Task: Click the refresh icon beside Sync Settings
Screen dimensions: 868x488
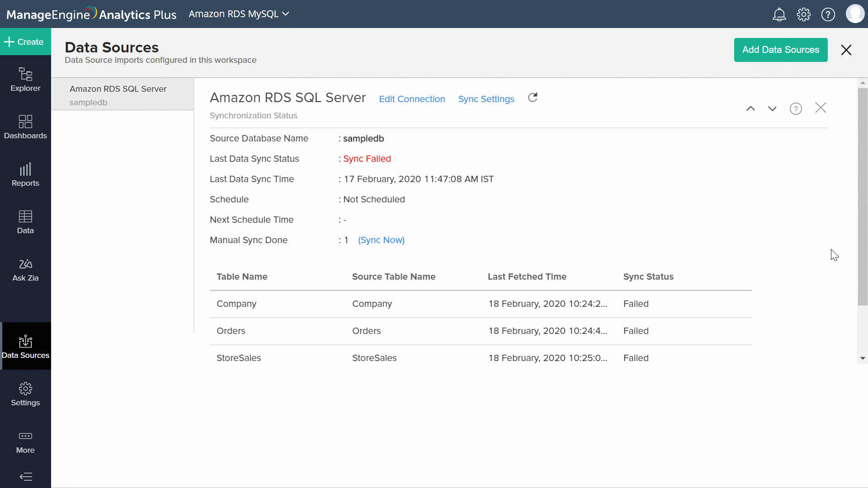Action: 533,98
